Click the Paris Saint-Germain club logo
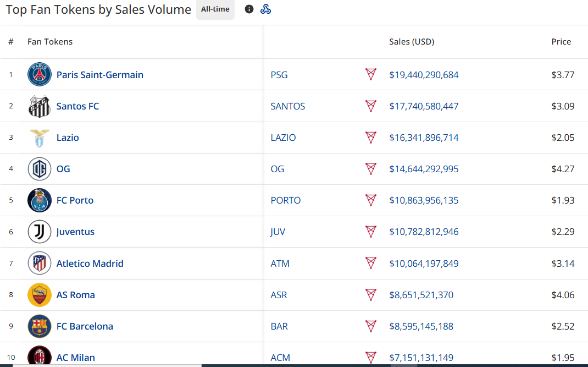 pos(40,74)
